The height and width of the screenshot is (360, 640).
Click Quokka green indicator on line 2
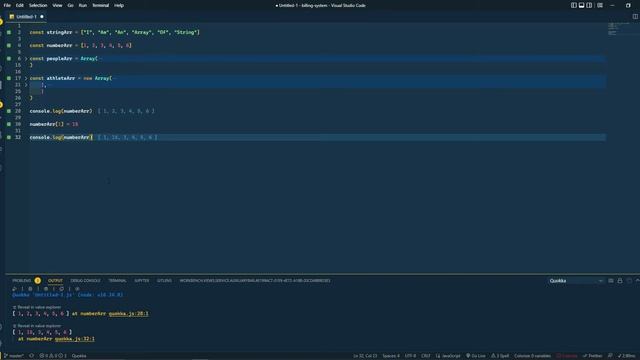pos(9,32)
